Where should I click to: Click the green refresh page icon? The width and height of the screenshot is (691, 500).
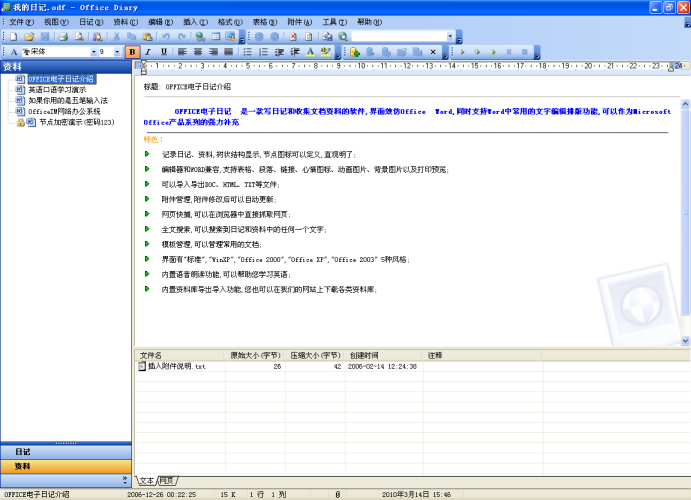(308, 37)
